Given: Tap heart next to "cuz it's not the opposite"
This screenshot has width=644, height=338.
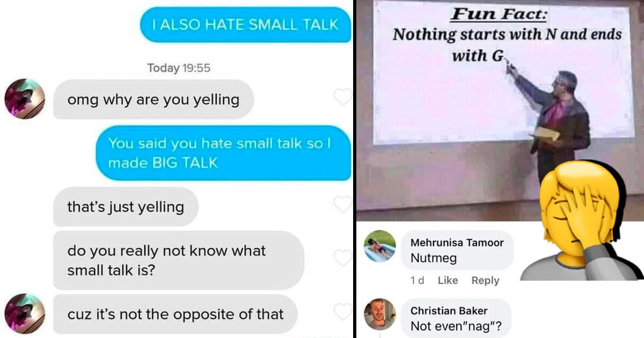Looking at the screenshot, I should pyautogui.click(x=342, y=312).
